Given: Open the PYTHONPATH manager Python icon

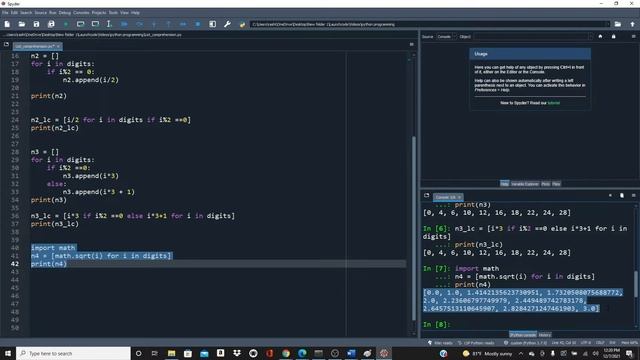Looking at the screenshot, I should (242, 24).
